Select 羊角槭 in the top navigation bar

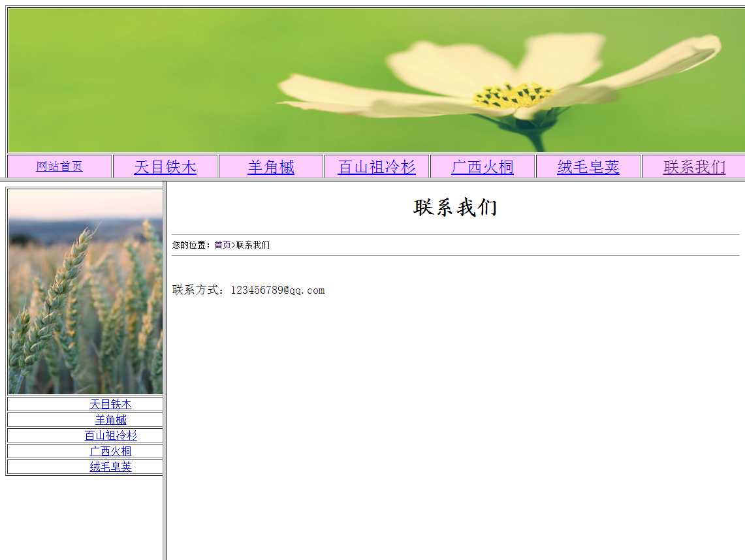click(x=271, y=167)
